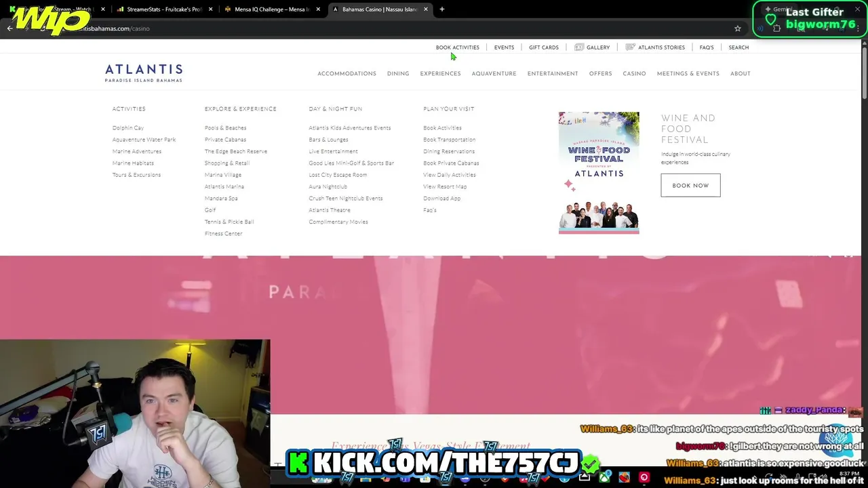Viewport: 868px width, 488px height.
Task: Open the Dining menu
Action: (398, 74)
